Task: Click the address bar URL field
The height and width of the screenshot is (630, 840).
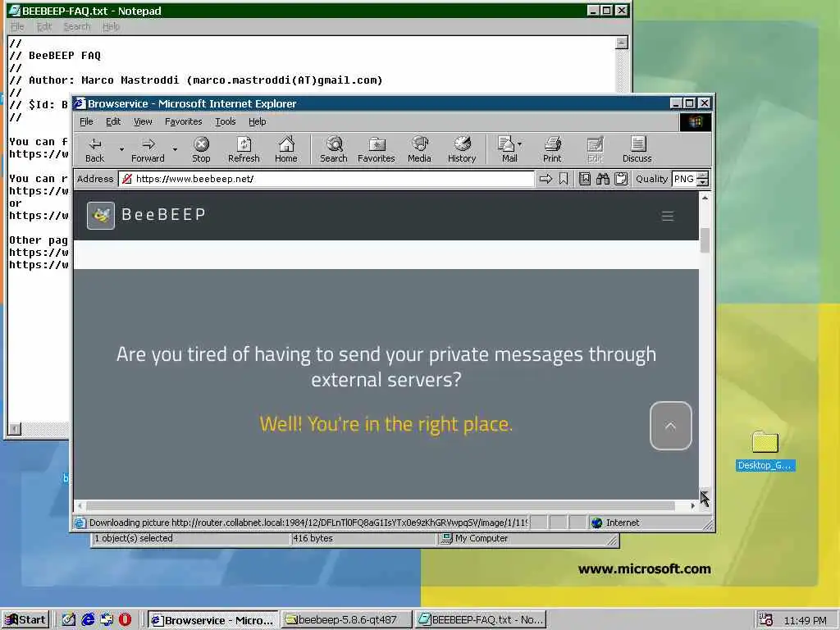Action: coord(326,179)
